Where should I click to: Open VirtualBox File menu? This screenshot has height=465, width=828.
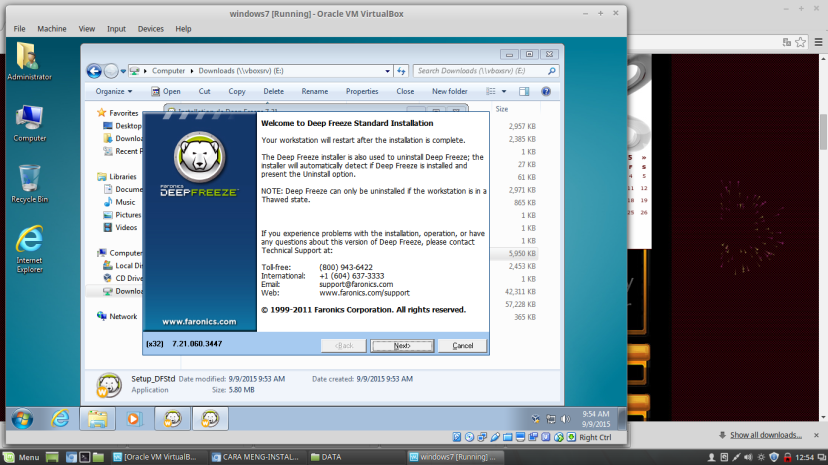pyautogui.click(x=20, y=29)
